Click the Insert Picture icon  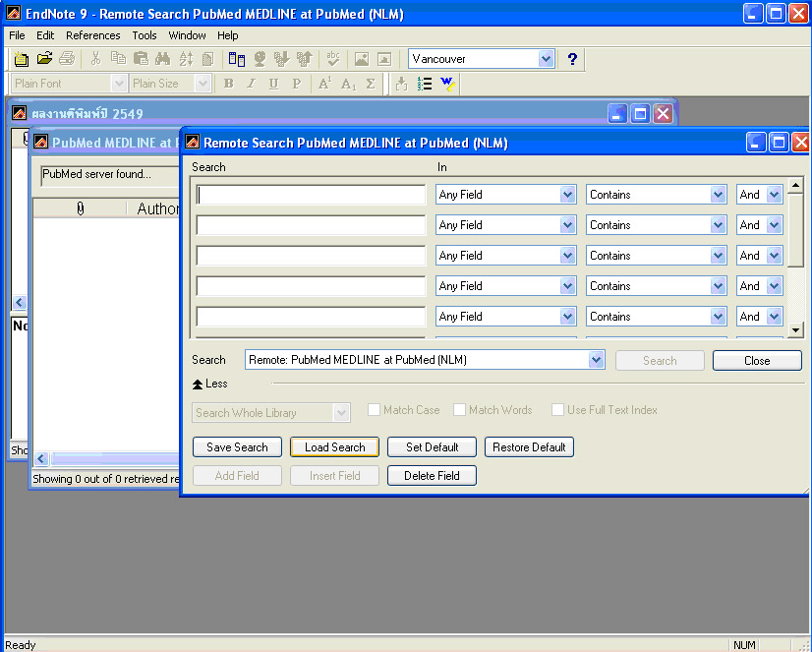click(x=362, y=59)
